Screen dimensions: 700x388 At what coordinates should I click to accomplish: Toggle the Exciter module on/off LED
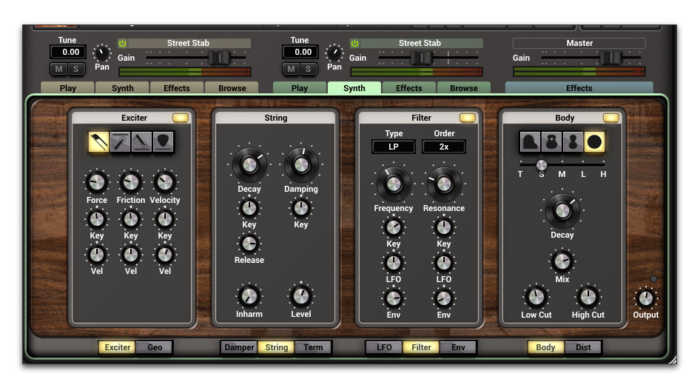180,118
